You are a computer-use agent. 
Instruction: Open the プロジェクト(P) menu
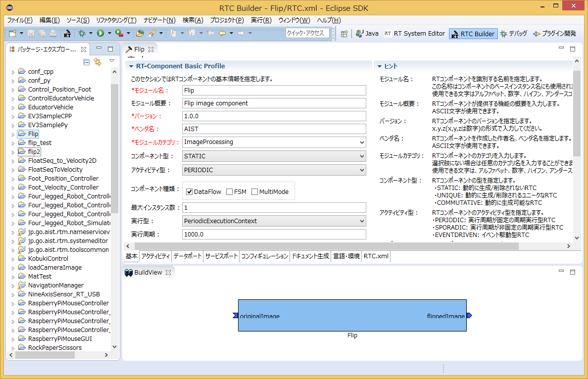coord(227,20)
